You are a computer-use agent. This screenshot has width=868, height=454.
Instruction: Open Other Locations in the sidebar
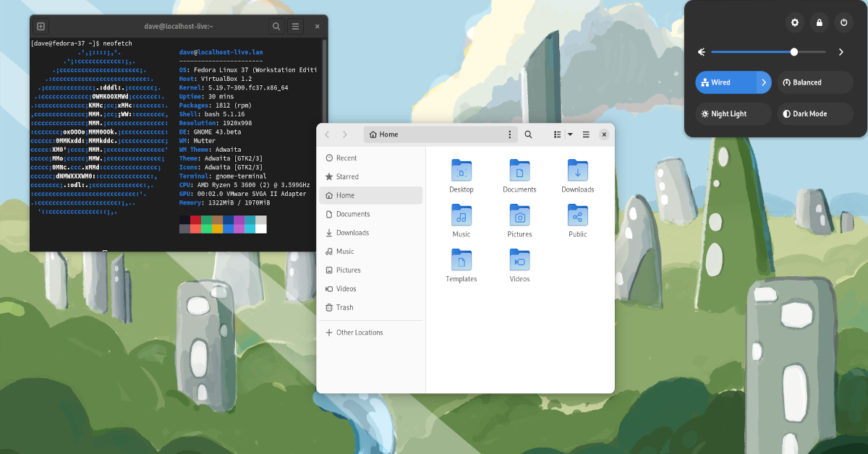pyautogui.click(x=359, y=333)
